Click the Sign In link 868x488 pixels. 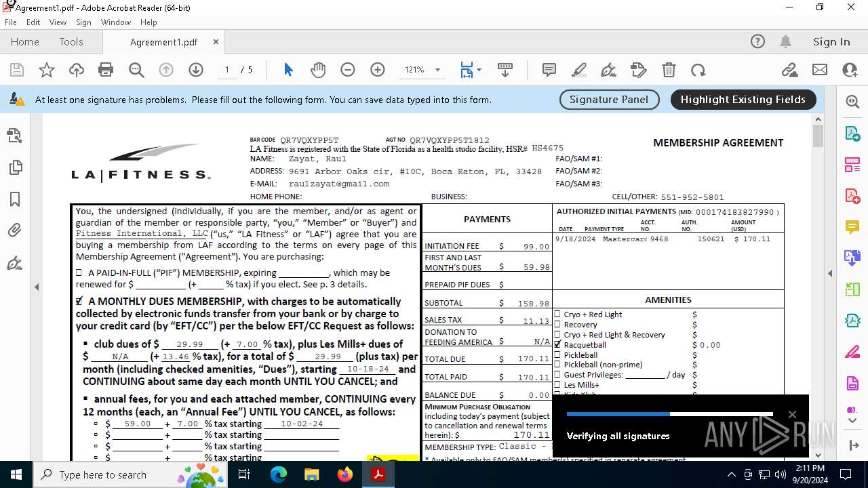pos(831,41)
